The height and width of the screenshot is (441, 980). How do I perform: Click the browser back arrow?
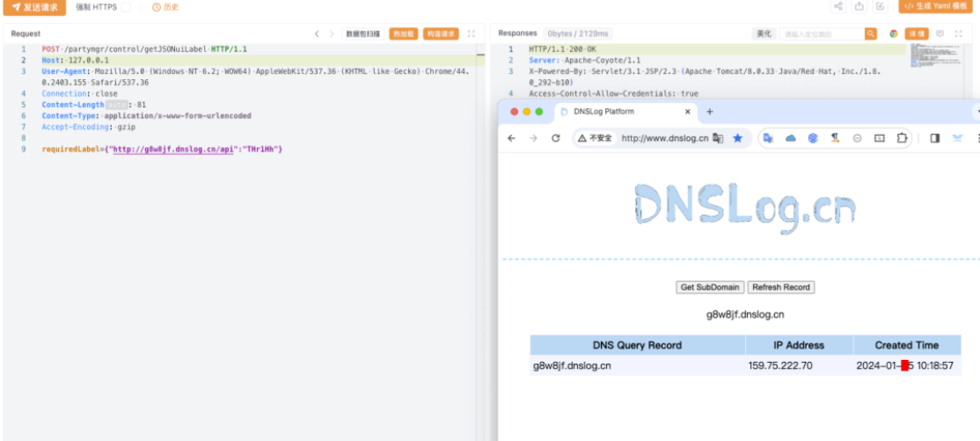pos(511,138)
